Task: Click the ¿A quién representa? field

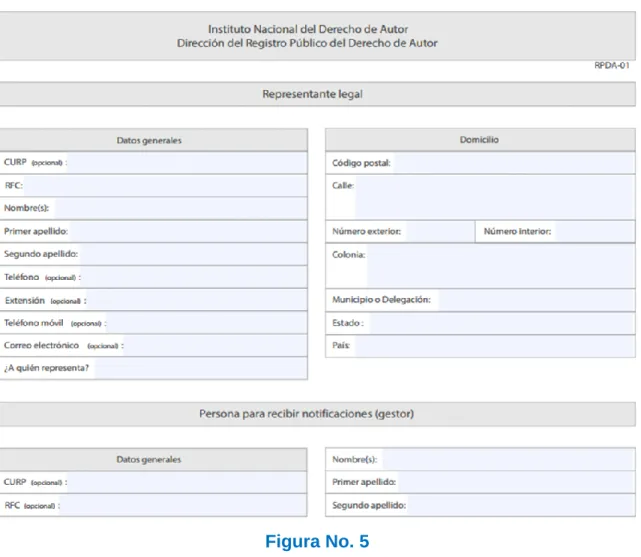Action: (201, 368)
